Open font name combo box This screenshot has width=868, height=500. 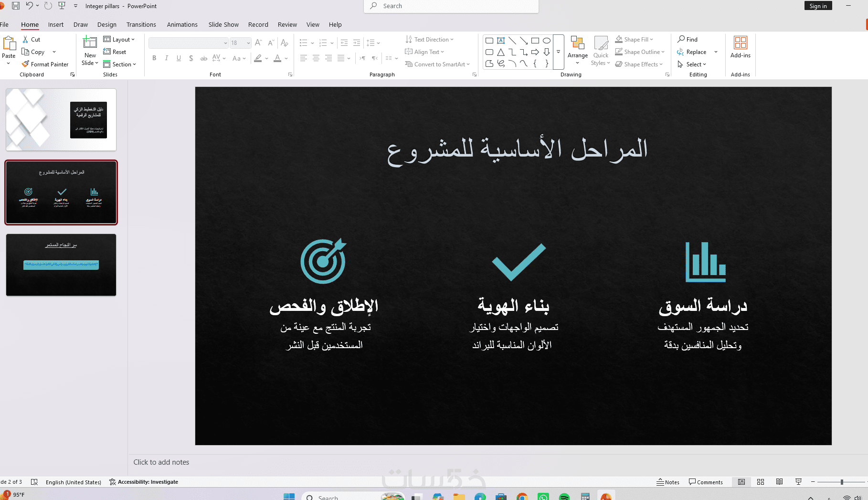click(189, 43)
